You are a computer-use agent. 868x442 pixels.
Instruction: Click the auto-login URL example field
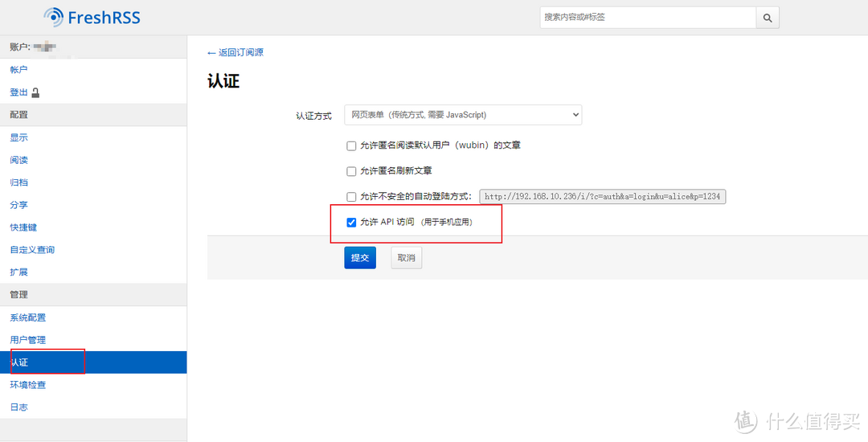coord(602,197)
